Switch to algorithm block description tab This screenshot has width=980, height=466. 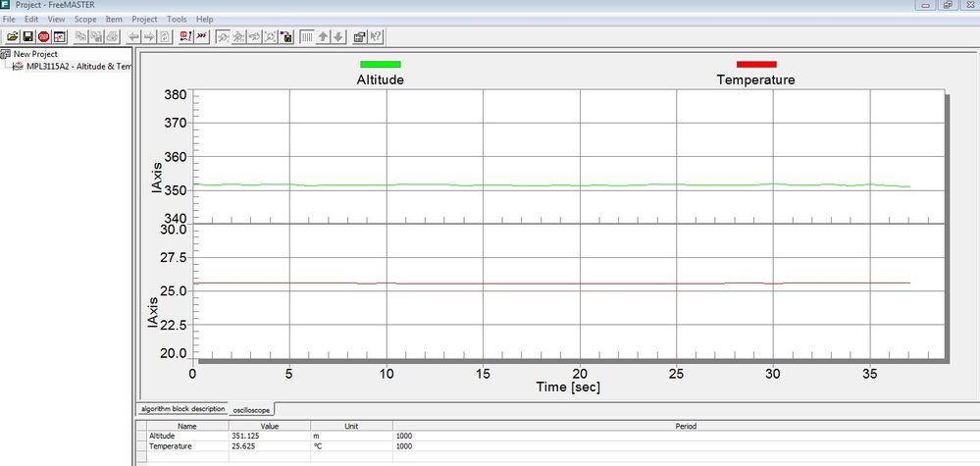182,408
